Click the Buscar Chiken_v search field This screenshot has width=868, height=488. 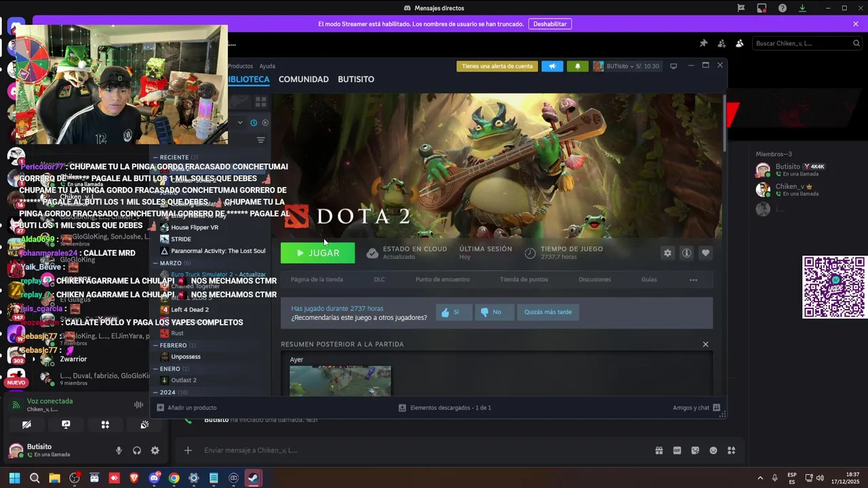(x=807, y=43)
